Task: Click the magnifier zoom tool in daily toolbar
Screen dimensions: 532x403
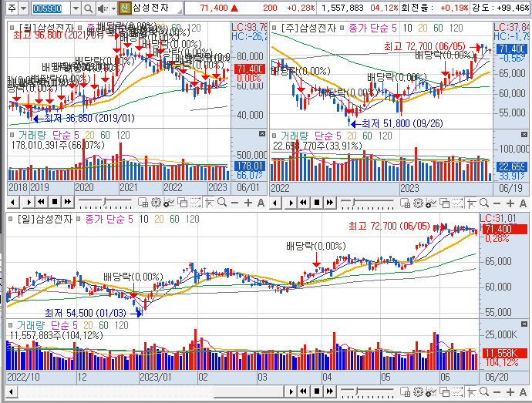Action: (x=484, y=392)
